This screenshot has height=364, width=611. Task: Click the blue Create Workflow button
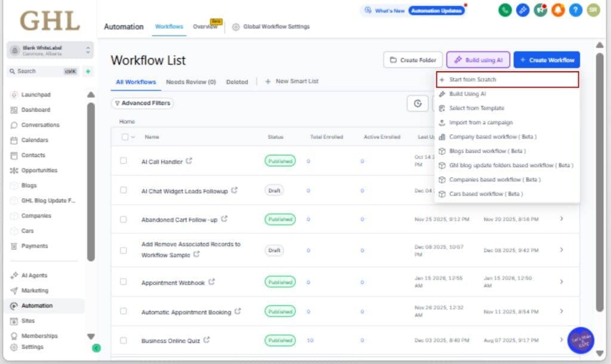click(x=547, y=60)
